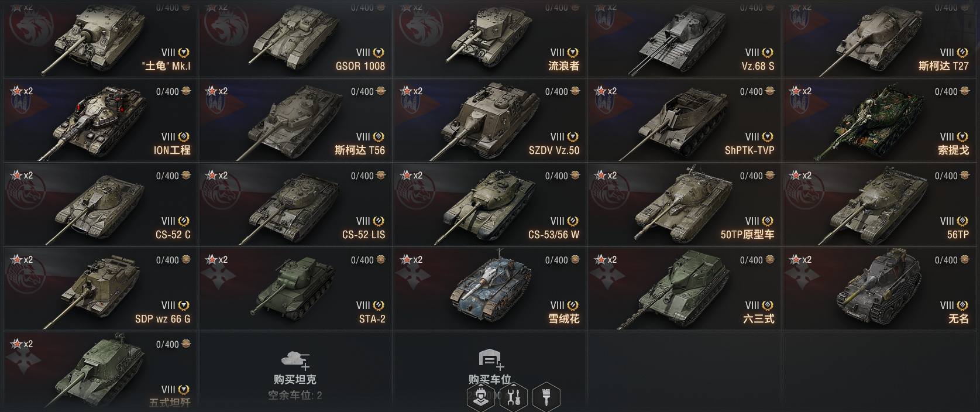Click the 0/400 bonds icon on 索提戈
This screenshot has width=980, height=412.
[965, 91]
